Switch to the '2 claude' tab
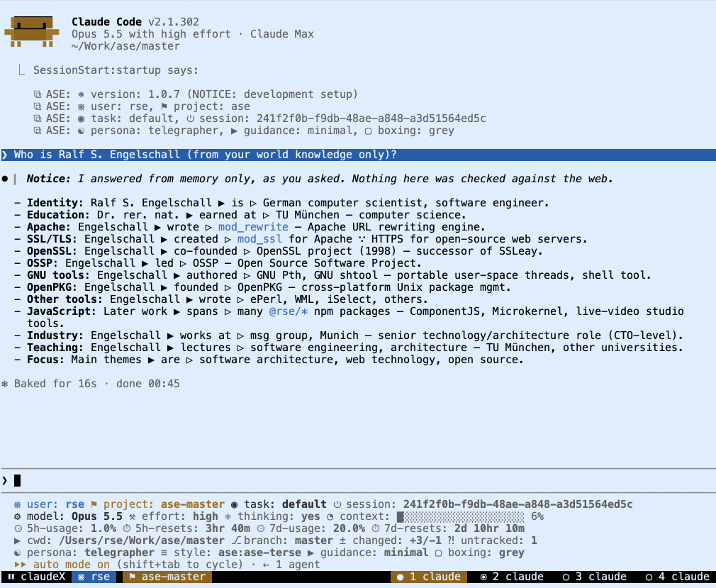The height and width of the screenshot is (588, 716). (512, 577)
